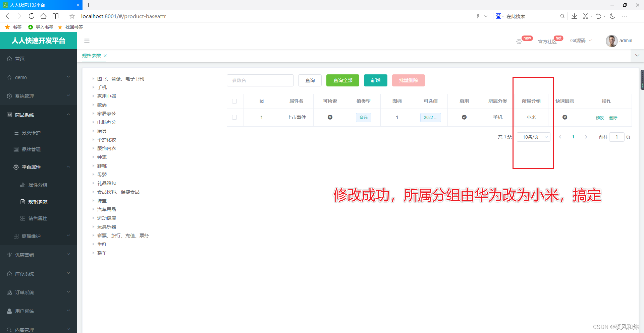Open the 首页 sidebar item
The height and width of the screenshot is (333, 644).
39,59
